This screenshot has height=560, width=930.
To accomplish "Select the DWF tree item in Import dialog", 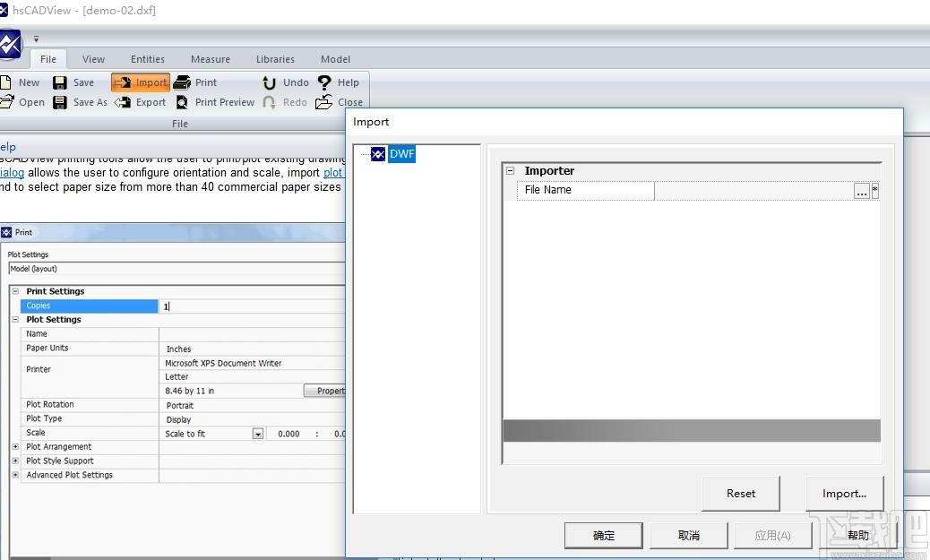I will [x=401, y=154].
